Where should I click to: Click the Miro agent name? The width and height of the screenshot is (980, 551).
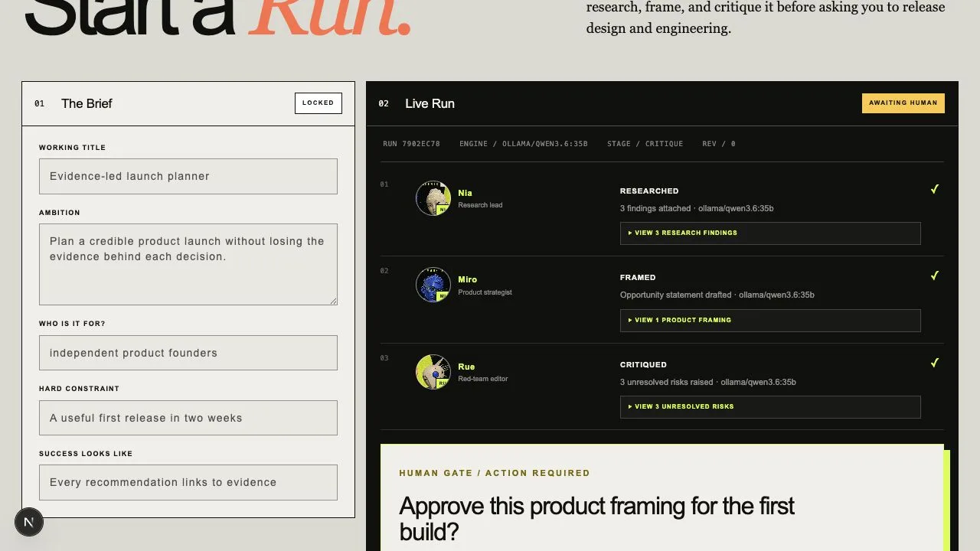pyautogui.click(x=468, y=279)
